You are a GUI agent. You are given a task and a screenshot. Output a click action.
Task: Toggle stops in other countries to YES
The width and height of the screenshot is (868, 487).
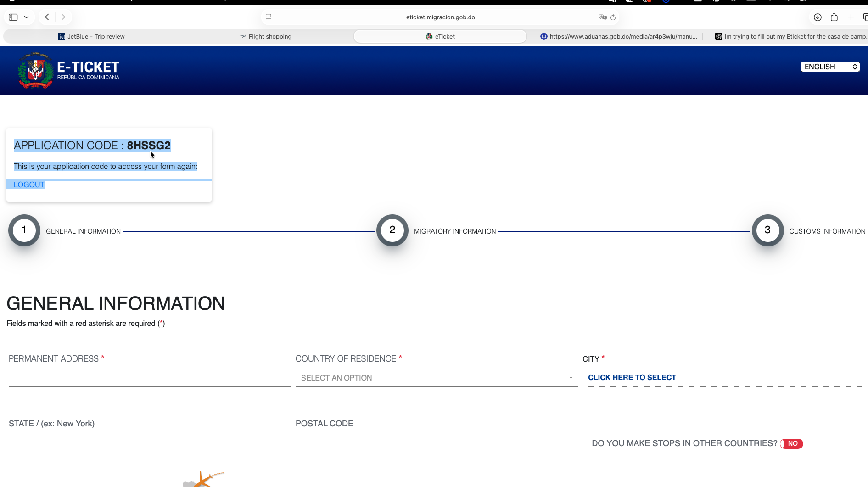tap(791, 443)
